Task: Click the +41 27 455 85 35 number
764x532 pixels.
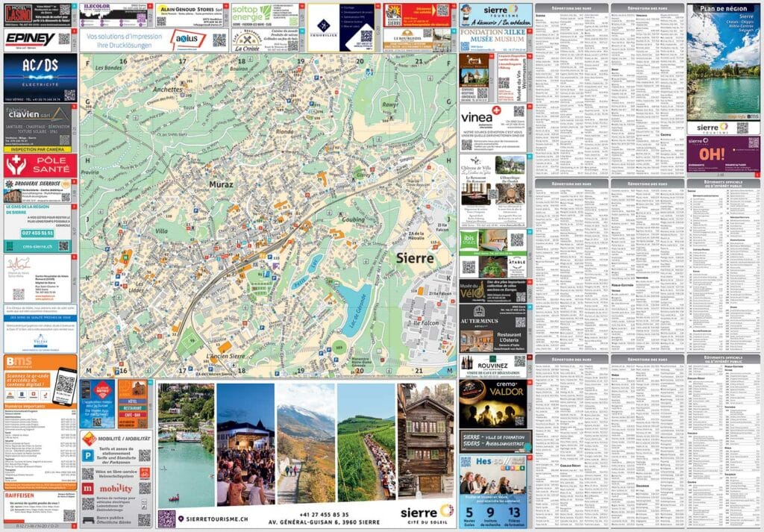Action: click(324, 514)
